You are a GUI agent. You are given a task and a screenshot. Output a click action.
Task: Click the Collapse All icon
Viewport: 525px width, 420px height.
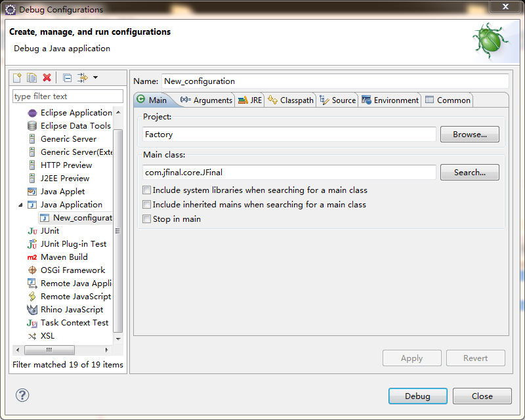[68, 77]
